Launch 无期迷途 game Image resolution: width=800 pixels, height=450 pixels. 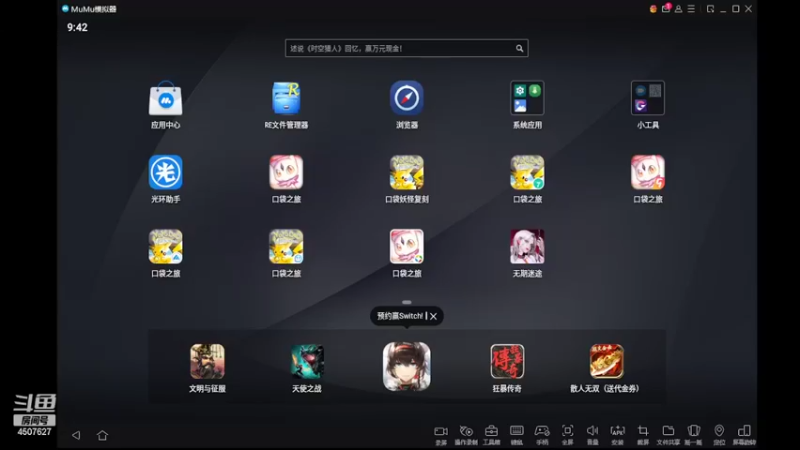point(527,246)
